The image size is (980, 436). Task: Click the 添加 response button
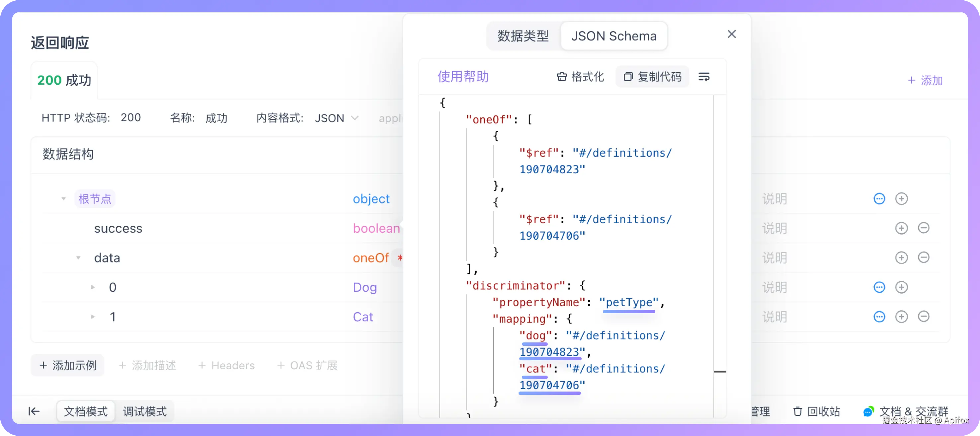coord(925,80)
